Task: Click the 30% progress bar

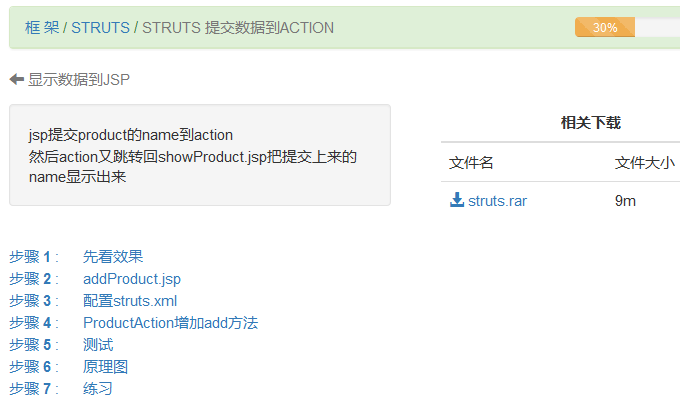Action: click(605, 27)
